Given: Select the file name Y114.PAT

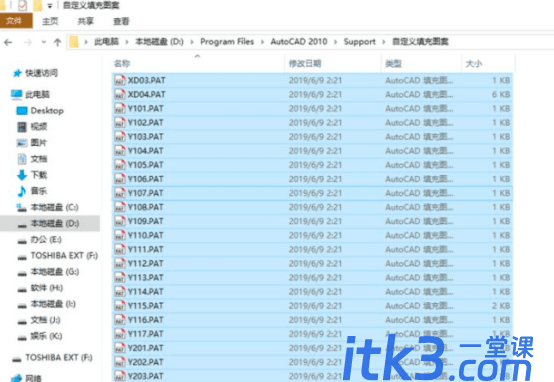Looking at the screenshot, I should [146, 292].
